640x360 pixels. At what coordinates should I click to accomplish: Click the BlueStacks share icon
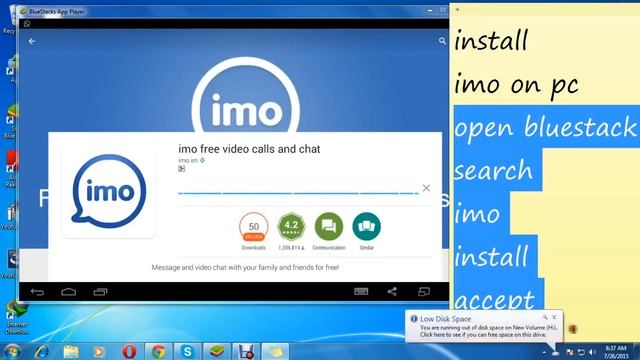click(392, 291)
